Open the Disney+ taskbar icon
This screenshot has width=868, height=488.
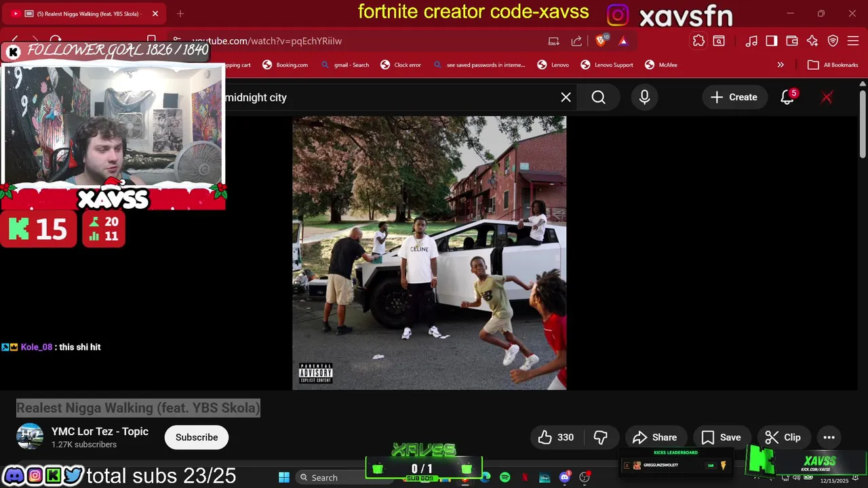click(x=545, y=478)
